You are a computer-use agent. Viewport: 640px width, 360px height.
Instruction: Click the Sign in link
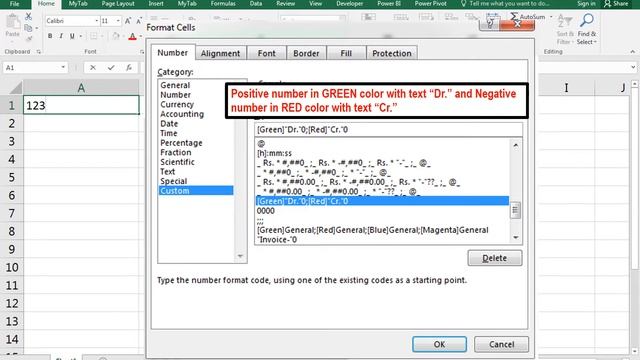[x=586, y=4]
